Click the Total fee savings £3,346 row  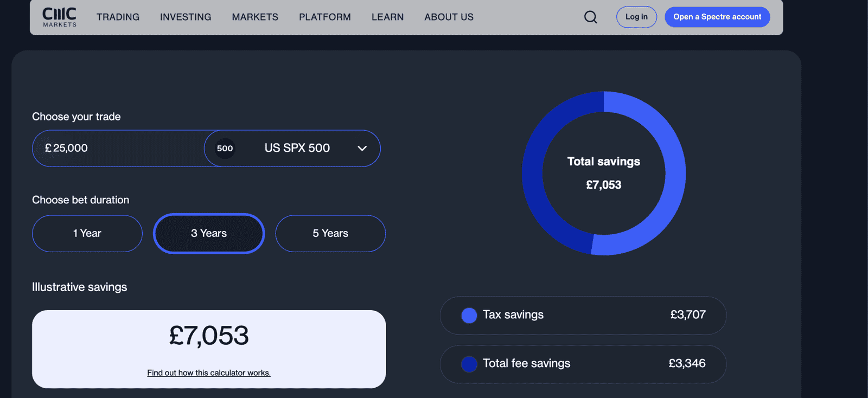[x=583, y=364]
